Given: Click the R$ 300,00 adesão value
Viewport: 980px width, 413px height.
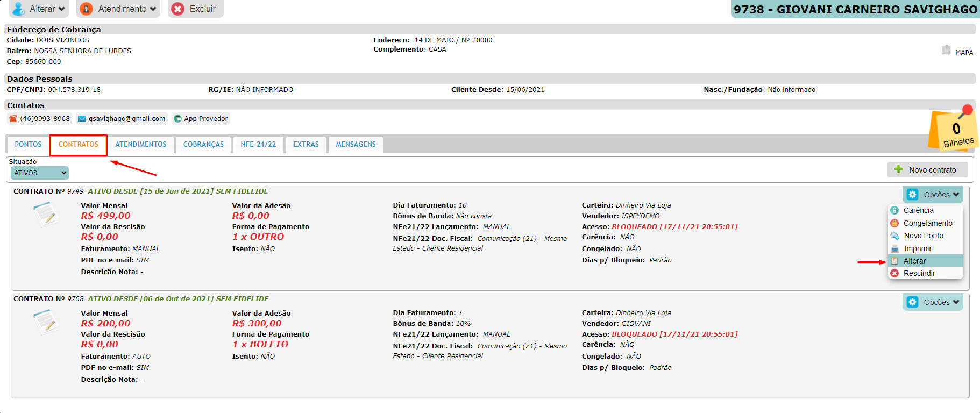Looking at the screenshot, I should tap(257, 323).
